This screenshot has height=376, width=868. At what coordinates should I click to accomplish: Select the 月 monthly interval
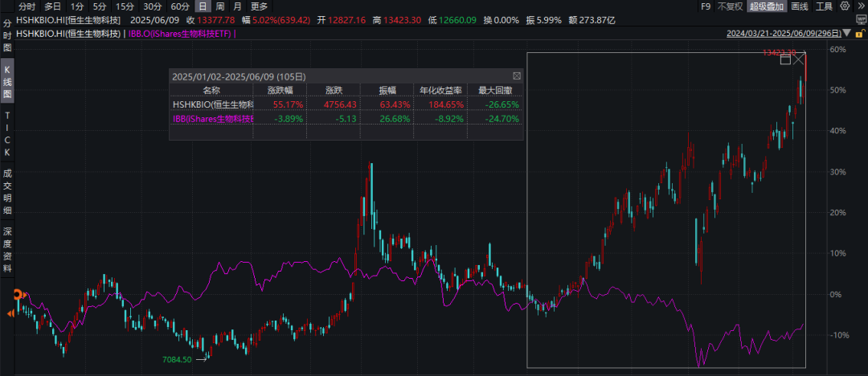click(237, 6)
